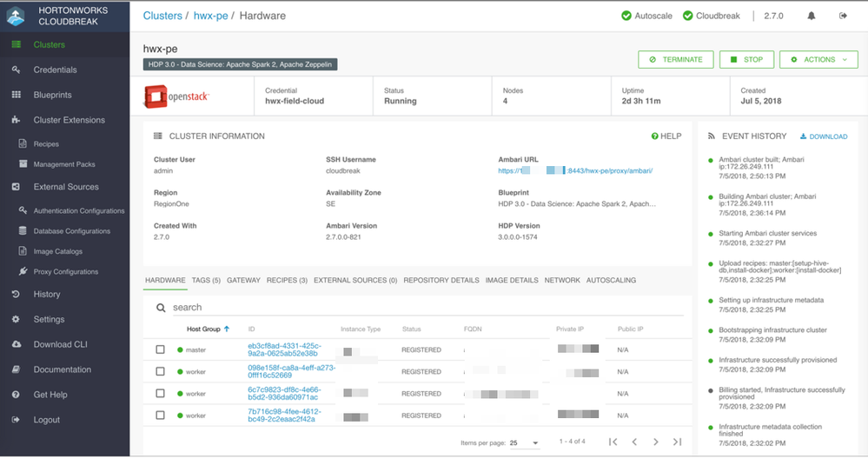The width and height of the screenshot is (868, 459).
Task: Expand the Actions dropdown
Action: tap(819, 60)
